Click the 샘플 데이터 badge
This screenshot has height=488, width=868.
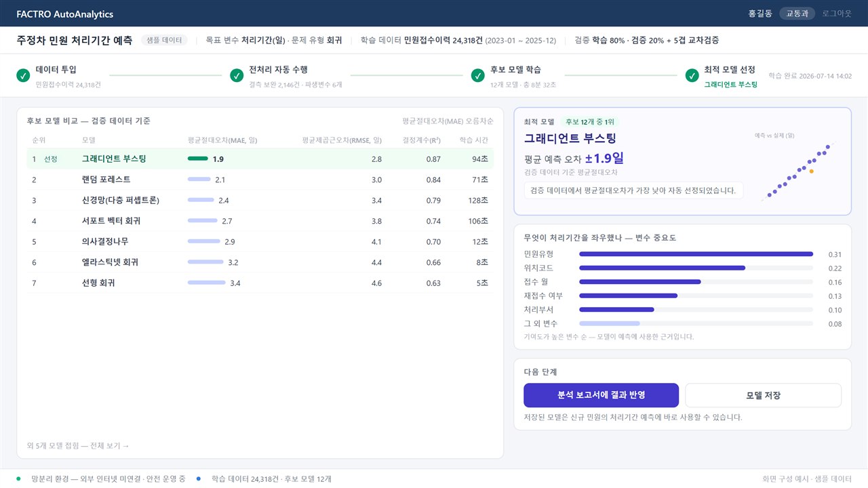point(164,40)
